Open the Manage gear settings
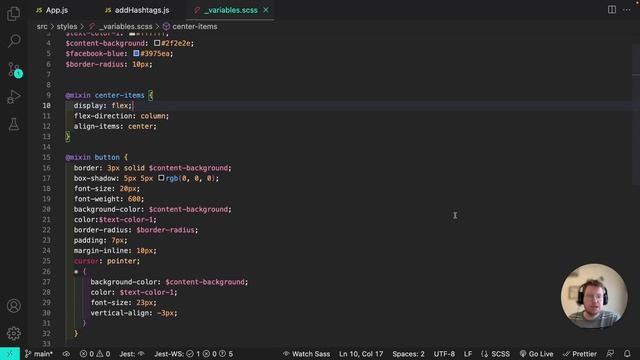This screenshot has height=360, width=640. coord(13,333)
